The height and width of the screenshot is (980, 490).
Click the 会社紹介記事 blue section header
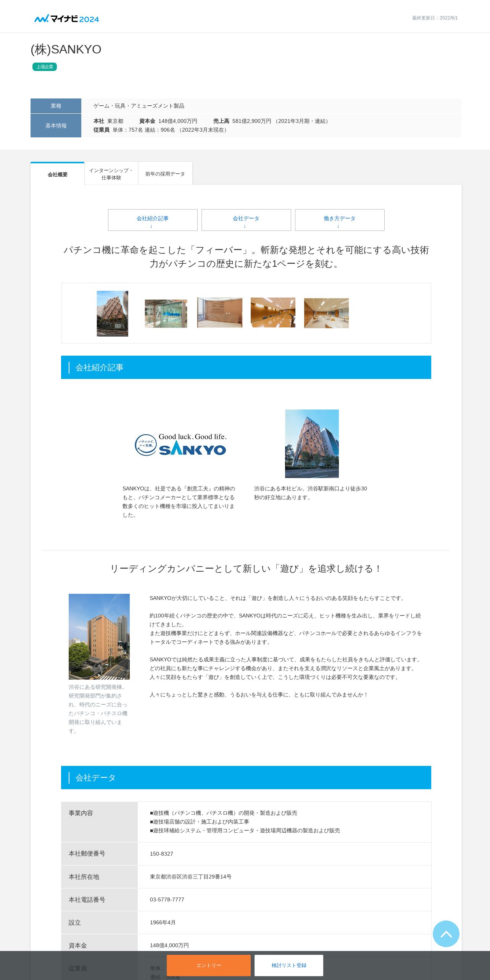click(x=246, y=367)
